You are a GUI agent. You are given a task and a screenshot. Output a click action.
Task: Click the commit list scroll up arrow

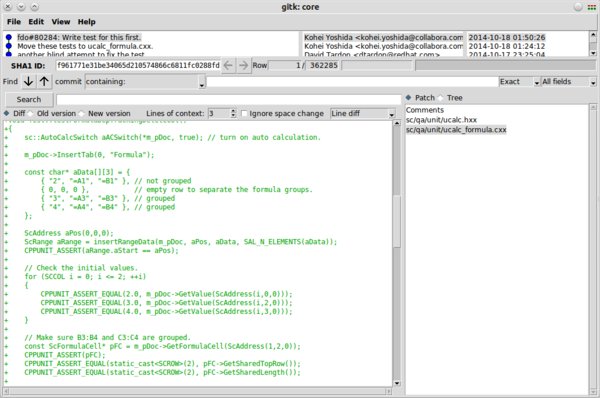593,35
